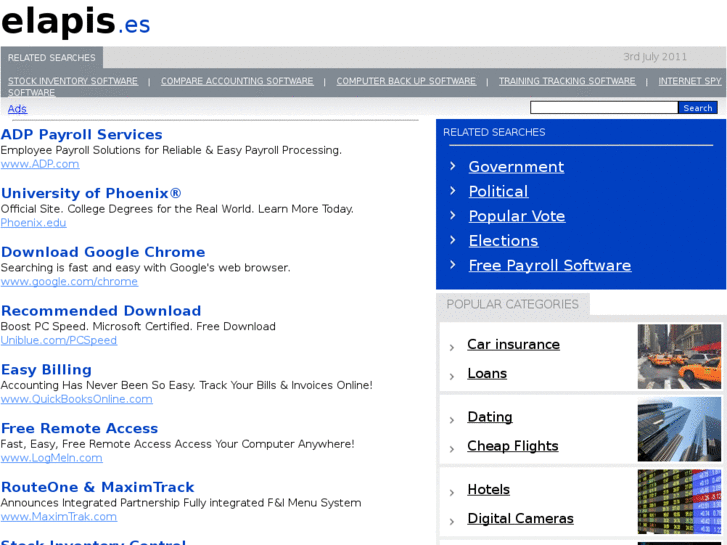
Task: Click 'Official Site. College Degrees' description text
Action: point(177,209)
